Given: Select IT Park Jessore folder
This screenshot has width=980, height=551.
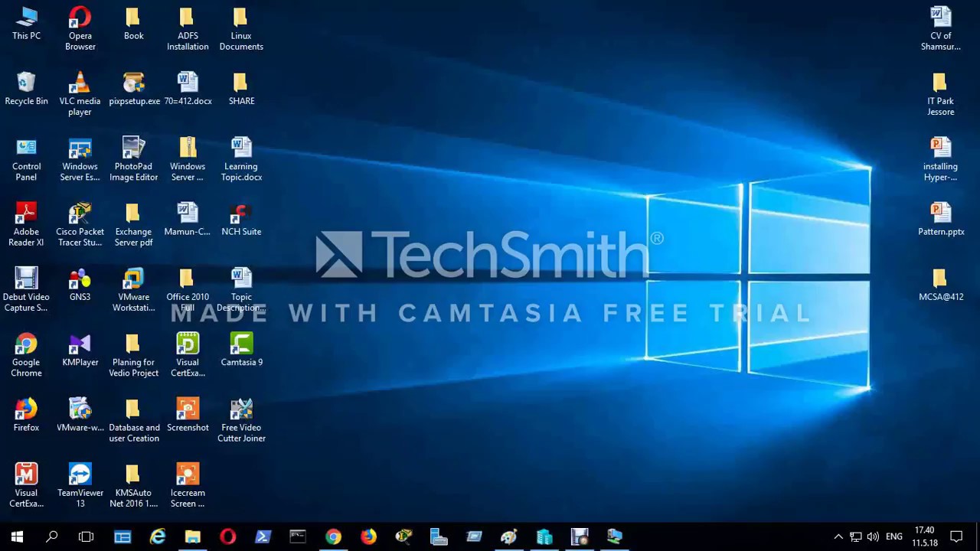Looking at the screenshot, I should point(941,94).
